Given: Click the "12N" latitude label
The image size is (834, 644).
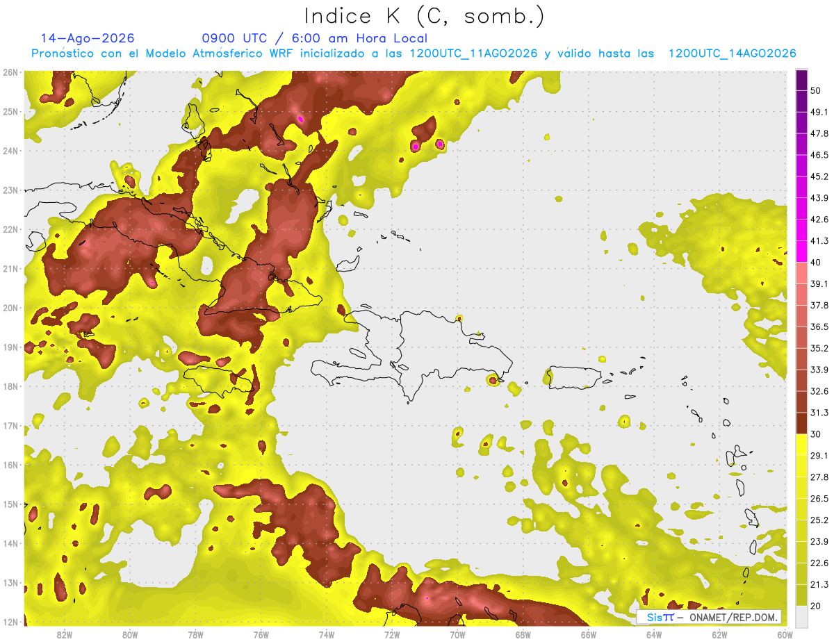Looking at the screenshot, I should 10,622.
